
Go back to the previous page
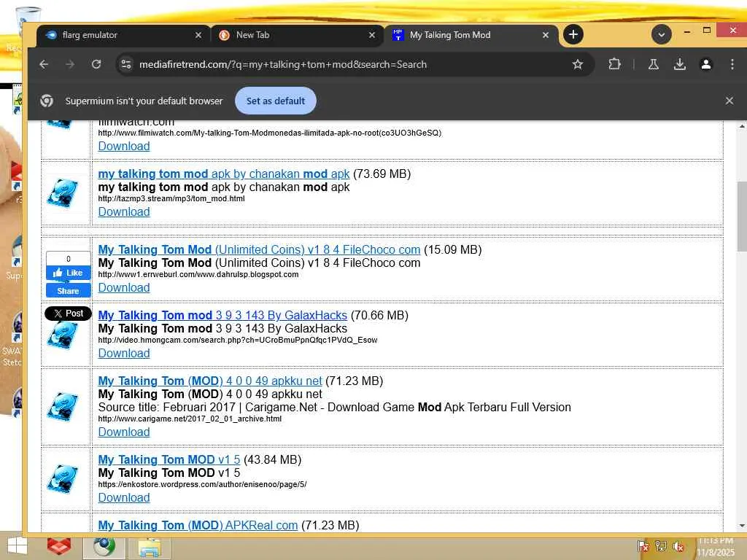point(44,64)
